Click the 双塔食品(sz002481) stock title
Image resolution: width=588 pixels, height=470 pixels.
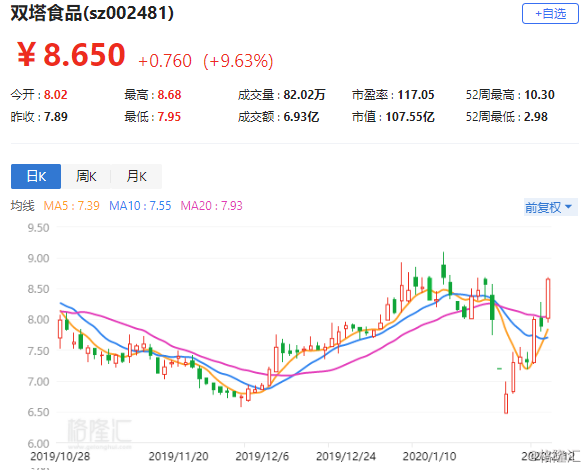click(x=92, y=14)
